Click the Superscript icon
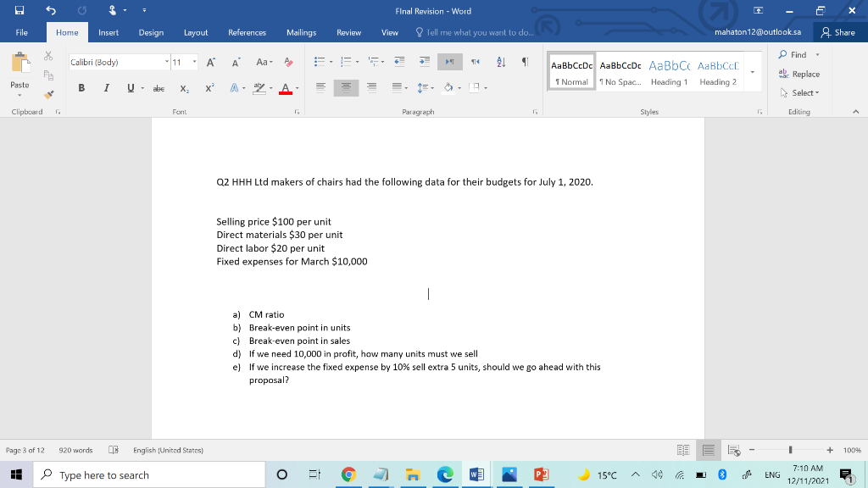Viewport: 868px width, 488px height. pos(210,87)
